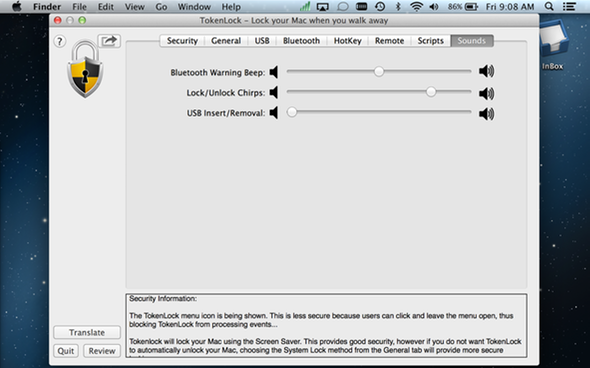The image size is (590, 368).
Task: Open the InBox desktop icon
Action: point(553,45)
